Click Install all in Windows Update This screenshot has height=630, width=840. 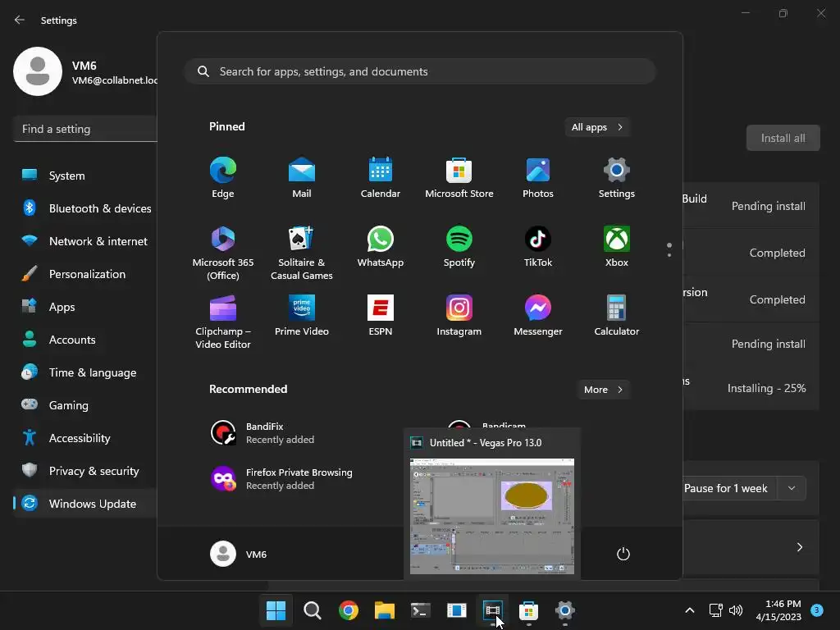point(783,138)
